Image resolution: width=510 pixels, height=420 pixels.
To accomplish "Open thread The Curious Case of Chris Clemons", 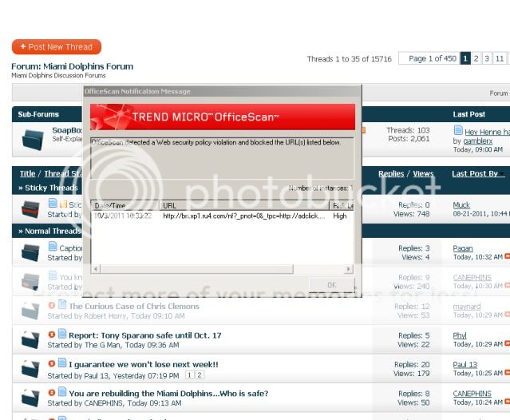I will (x=134, y=307).
